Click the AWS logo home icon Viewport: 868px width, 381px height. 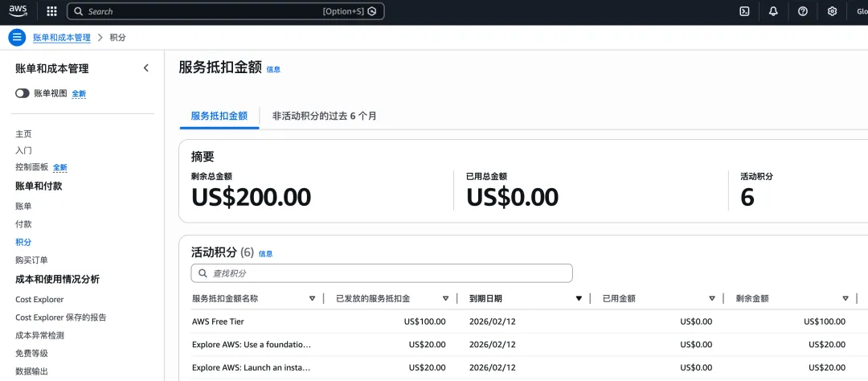tap(18, 11)
